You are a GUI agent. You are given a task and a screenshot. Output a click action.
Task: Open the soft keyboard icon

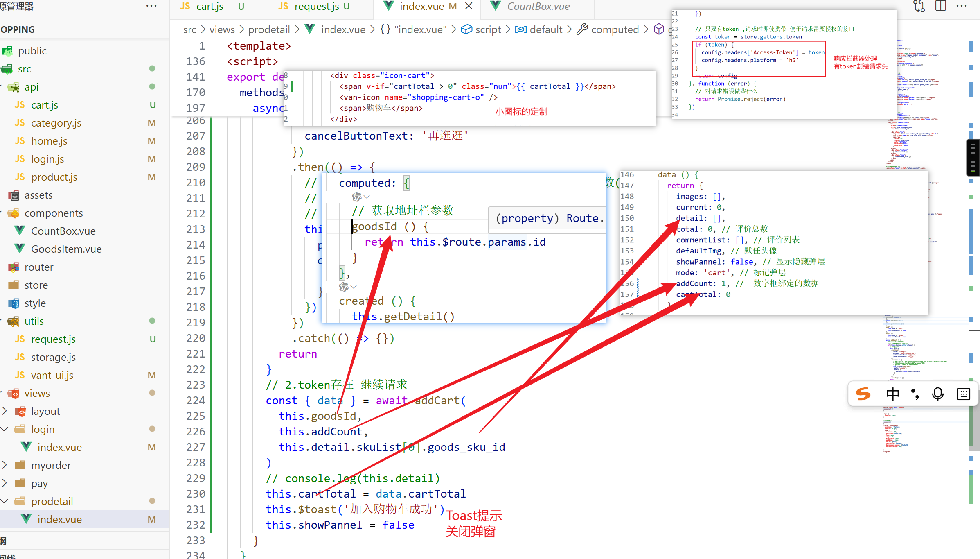964,394
